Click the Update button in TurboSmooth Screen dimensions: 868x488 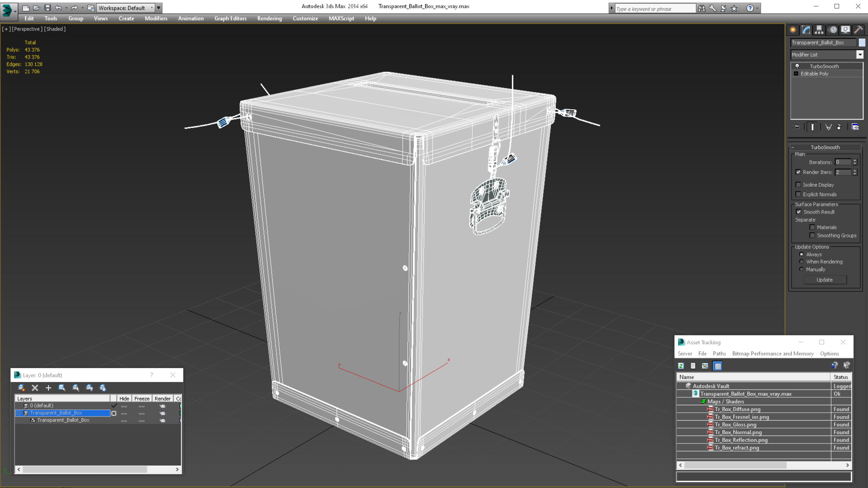coord(825,280)
